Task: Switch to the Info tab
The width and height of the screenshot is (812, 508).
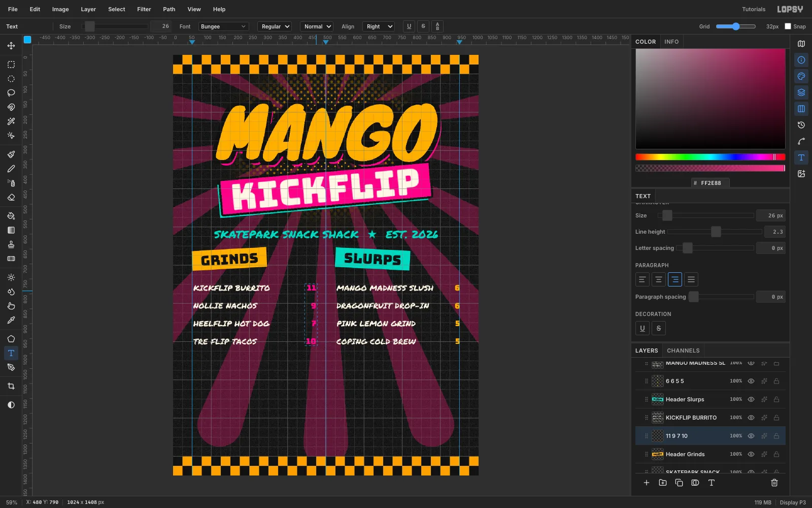Action: point(671,42)
